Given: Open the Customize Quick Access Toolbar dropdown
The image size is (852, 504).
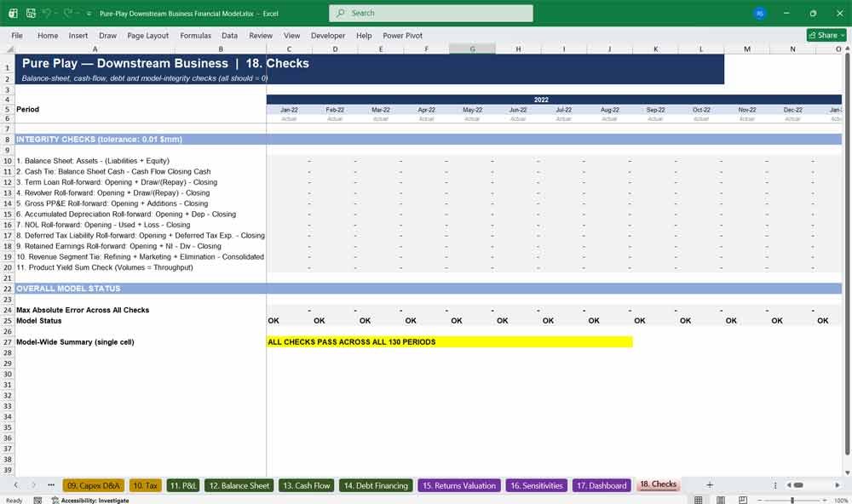Looking at the screenshot, I should coord(89,14).
